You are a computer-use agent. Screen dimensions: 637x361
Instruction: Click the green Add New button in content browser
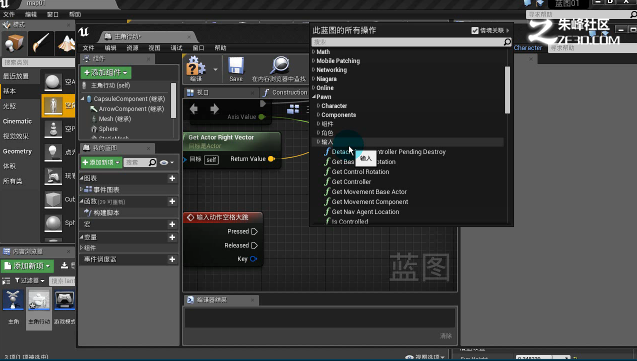28,266
